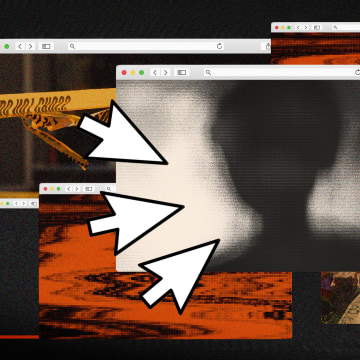
Task: Toggle the sidebar icon in the tiny left-edge window
Action: point(34,203)
